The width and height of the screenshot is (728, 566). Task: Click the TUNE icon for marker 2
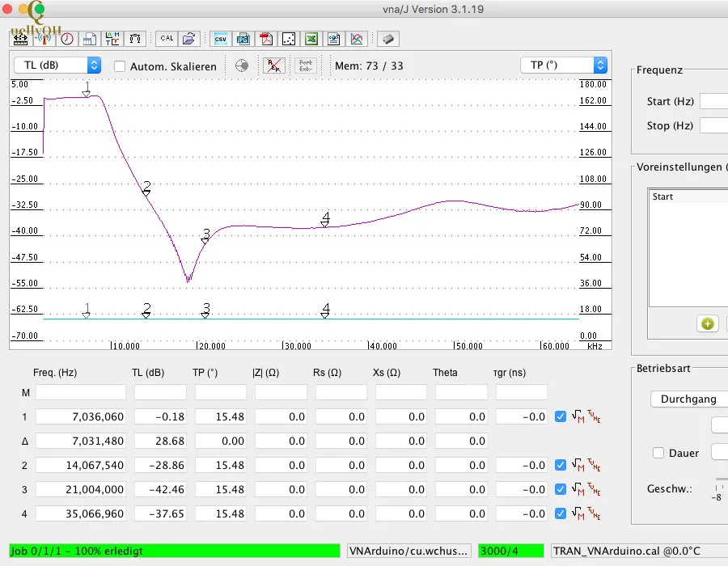click(x=594, y=464)
